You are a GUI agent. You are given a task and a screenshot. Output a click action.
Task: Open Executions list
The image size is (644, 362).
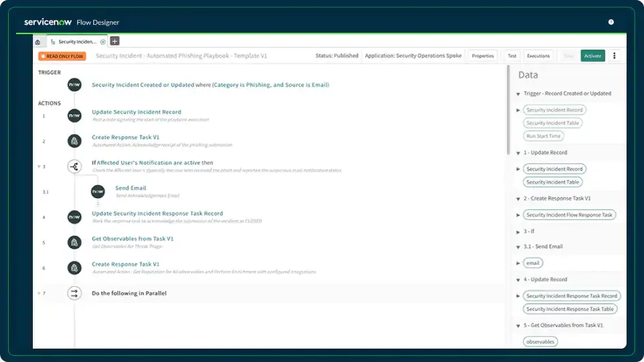tap(538, 56)
